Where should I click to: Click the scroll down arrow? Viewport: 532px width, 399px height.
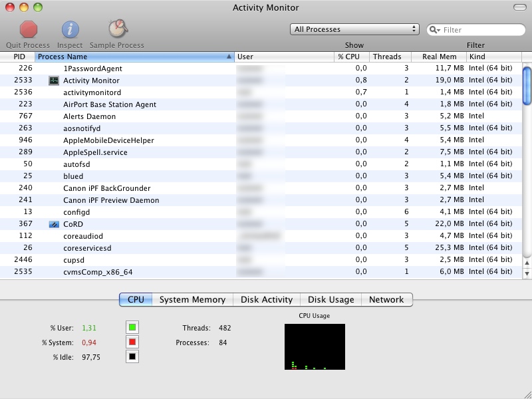(x=527, y=273)
